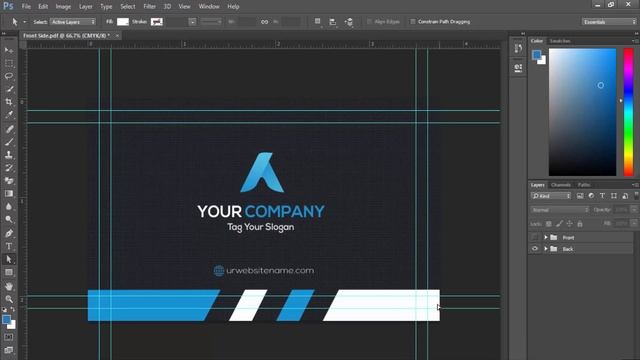Image resolution: width=640 pixels, height=360 pixels.
Task: Select the Gradient tool
Action: (9, 194)
